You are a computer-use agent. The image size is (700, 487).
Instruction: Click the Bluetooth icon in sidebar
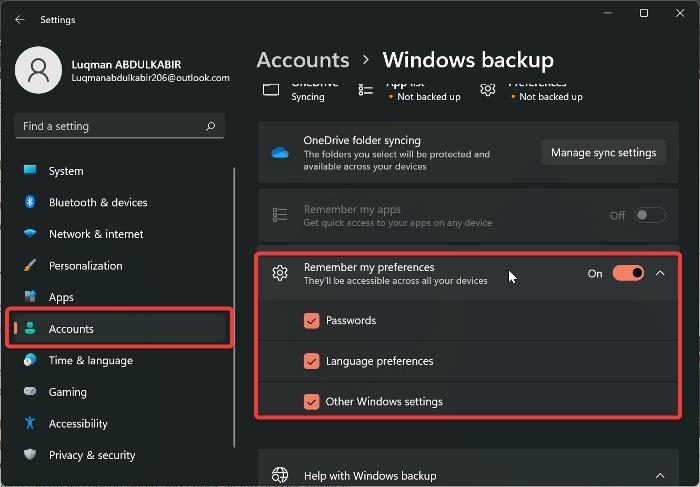click(x=30, y=202)
